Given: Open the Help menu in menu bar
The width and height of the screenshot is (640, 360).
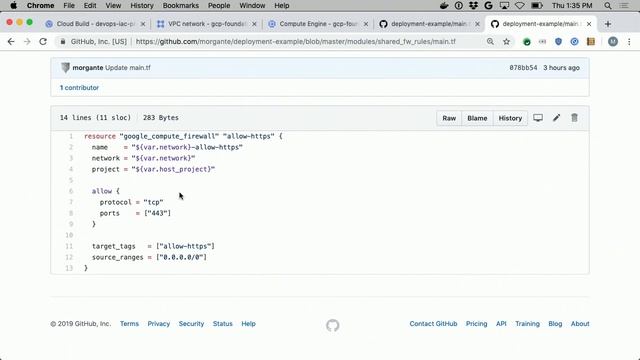Looking at the screenshot, I should coord(282,5).
